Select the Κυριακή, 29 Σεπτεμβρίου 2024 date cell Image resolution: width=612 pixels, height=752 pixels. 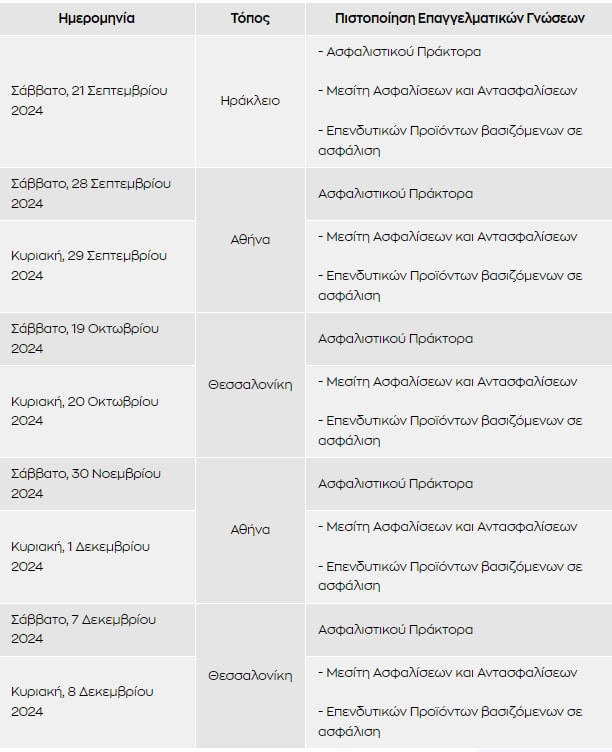pos(97,266)
